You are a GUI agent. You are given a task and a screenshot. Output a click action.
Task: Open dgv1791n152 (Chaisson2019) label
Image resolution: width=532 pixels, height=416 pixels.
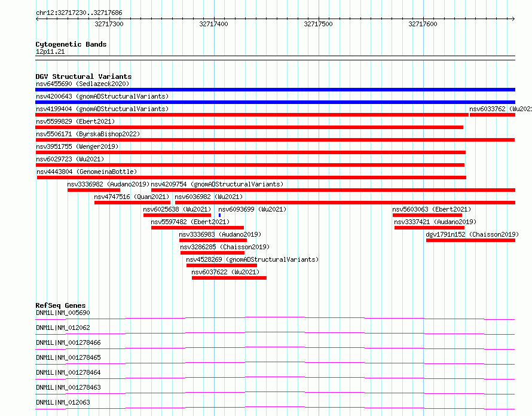click(472, 234)
